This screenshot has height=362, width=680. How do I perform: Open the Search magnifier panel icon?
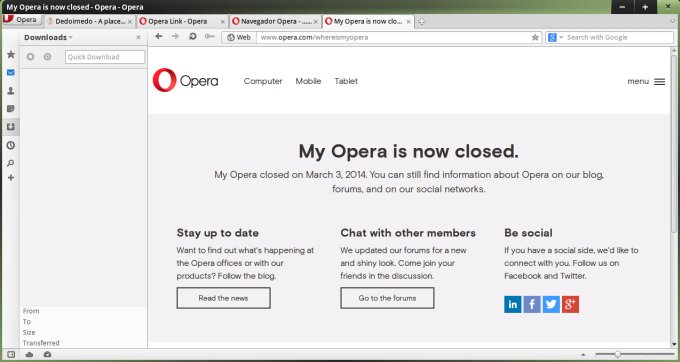coord(11,163)
